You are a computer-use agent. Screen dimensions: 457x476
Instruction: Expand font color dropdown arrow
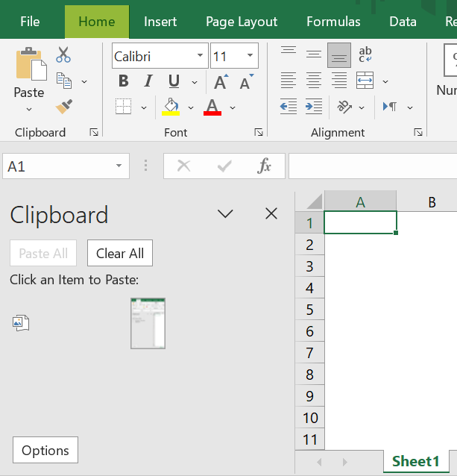click(x=233, y=107)
